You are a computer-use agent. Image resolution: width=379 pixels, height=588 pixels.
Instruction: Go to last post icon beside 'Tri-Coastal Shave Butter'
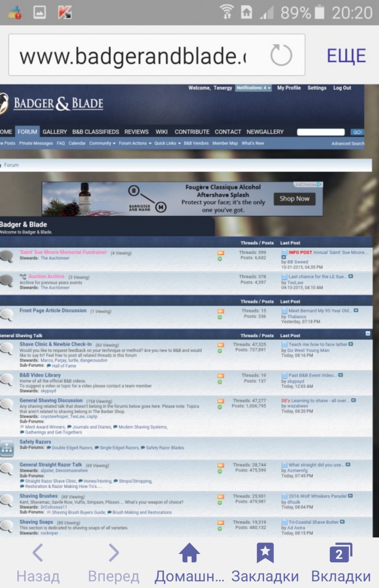click(342, 522)
